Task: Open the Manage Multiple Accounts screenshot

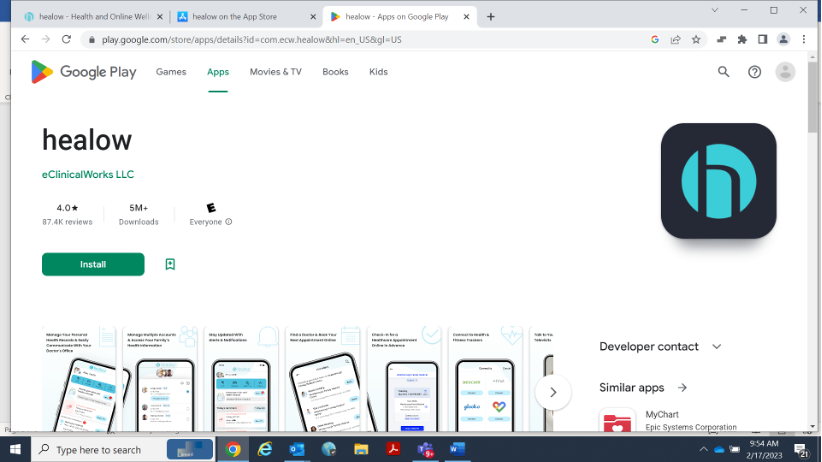Action: [160, 379]
